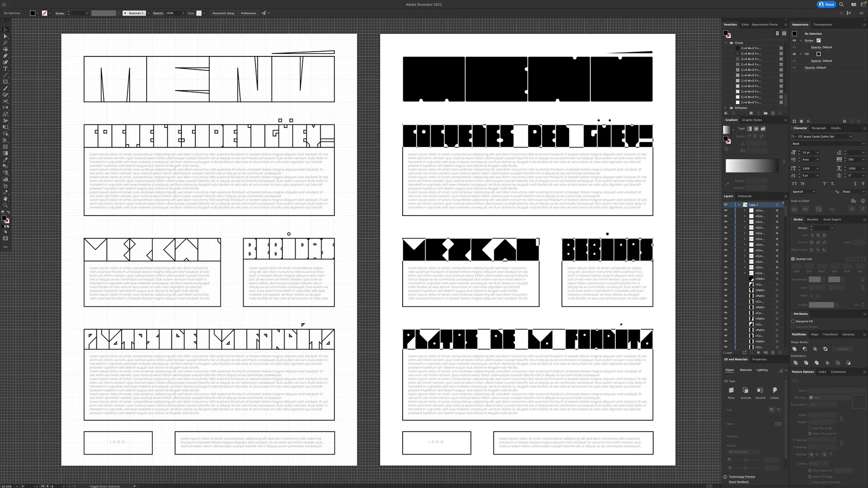Open the Glyphs tab
The width and height of the screenshot is (868, 488).
point(836,128)
